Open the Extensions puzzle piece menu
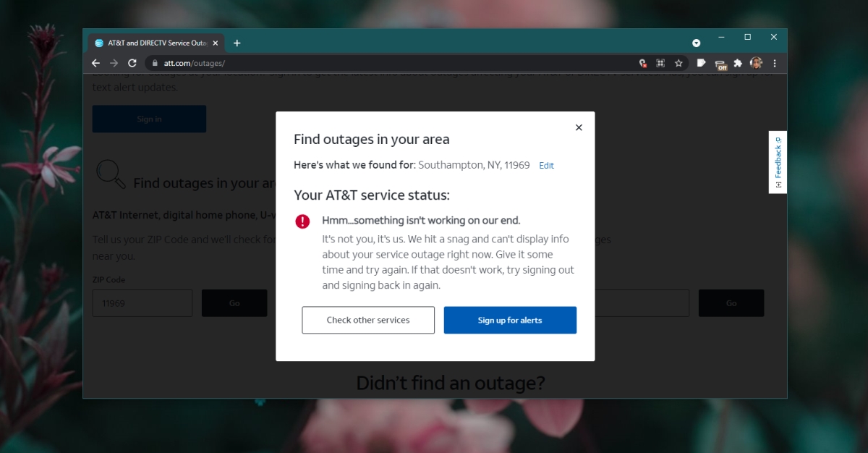Viewport: 868px width, 453px height. tap(738, 63)
